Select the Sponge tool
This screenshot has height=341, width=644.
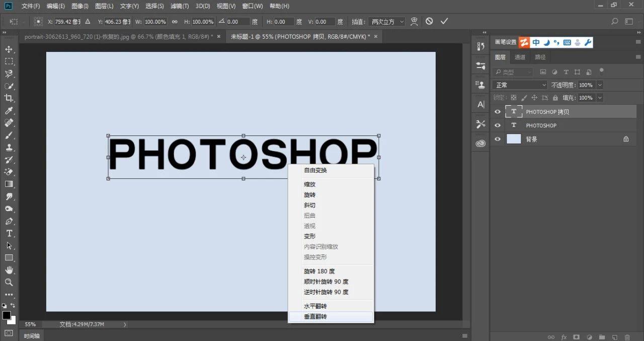point(9,209)
